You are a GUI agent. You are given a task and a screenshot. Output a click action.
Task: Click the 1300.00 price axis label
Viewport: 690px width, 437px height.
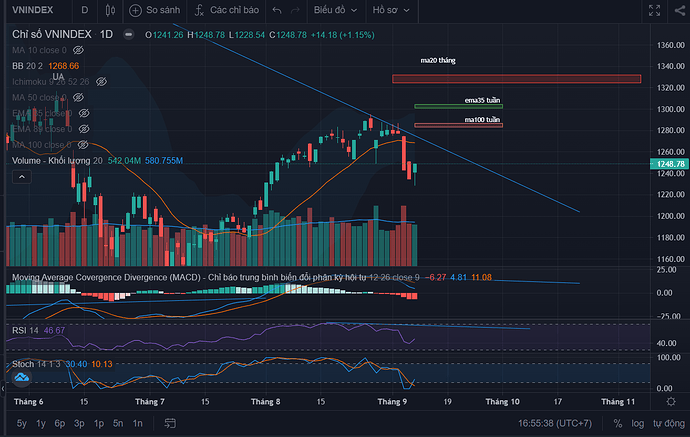(671, 109)
